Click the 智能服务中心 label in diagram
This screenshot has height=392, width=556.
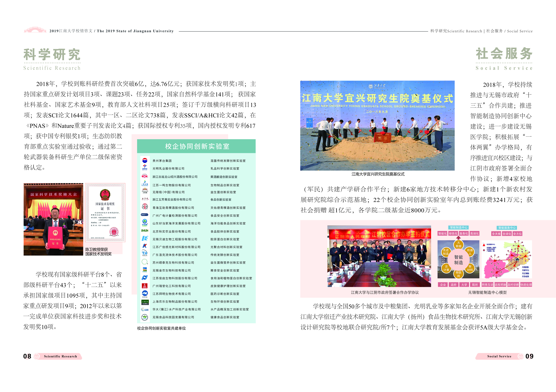click(x=507, y=228)
